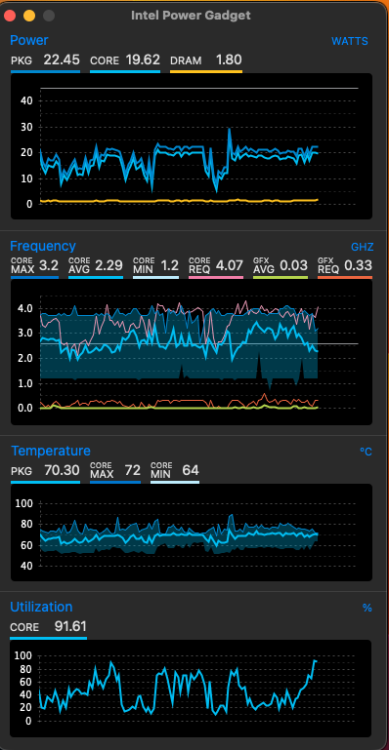
Task: Click the Temperature section heading
Action: tap(50, 451)
